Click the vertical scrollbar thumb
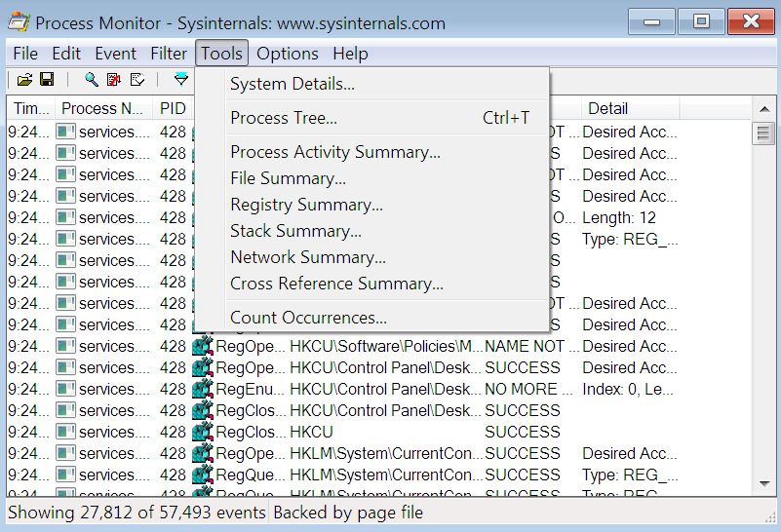Viewport: 781px width, 532px height. (764, 133)
